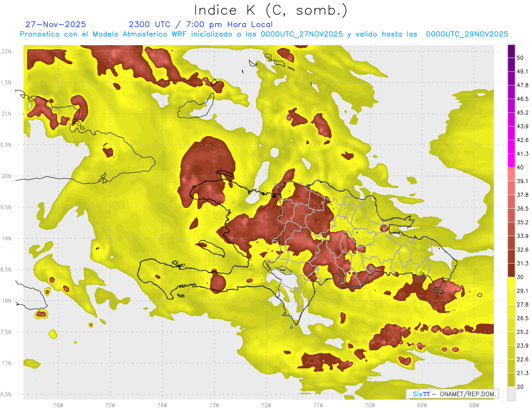
Task: Click the 22N latitude axis label
Action: click(x=7, y=51)
